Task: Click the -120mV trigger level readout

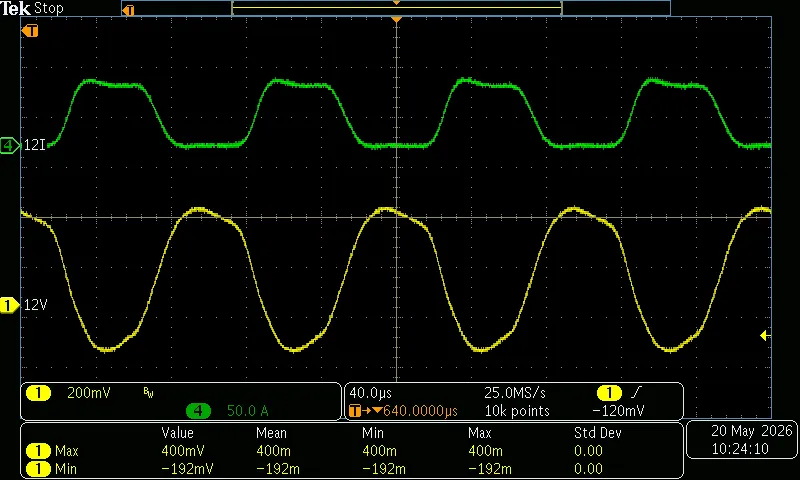Action: (618, 411)
